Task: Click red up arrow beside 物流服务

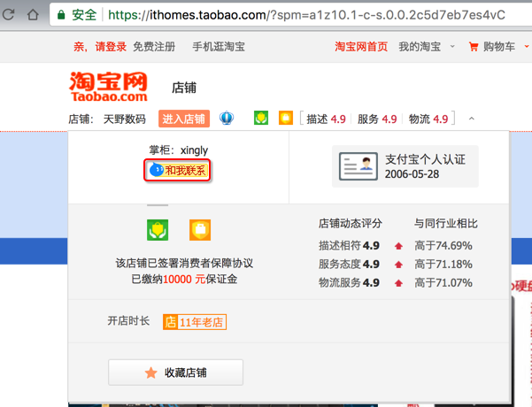Action: pyautogui.click(x=398, y=283)
